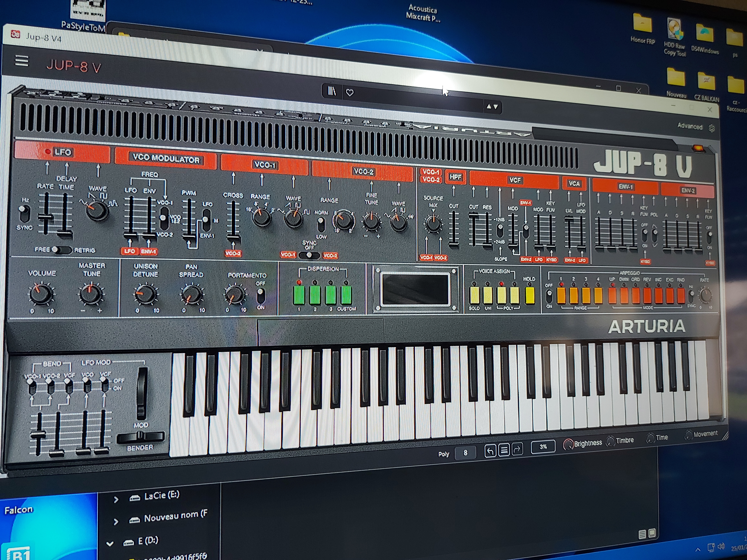Select Uni voice assign button

pos(488,295)
